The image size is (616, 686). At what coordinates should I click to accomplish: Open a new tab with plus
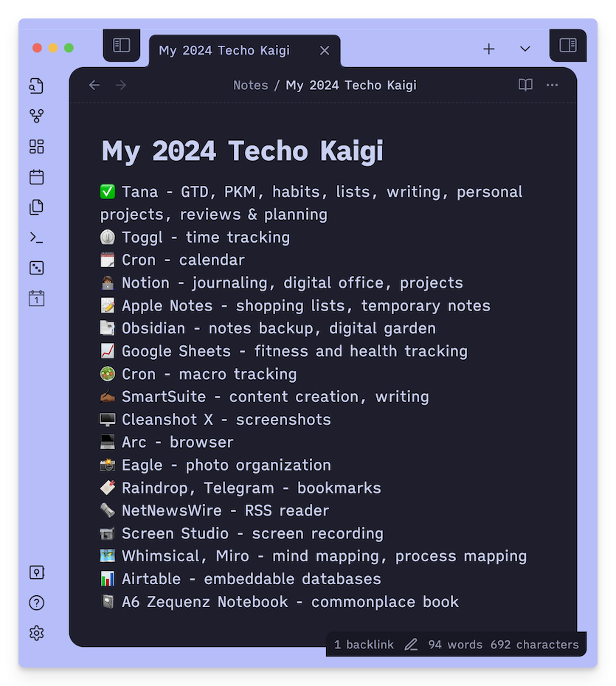tap(488, 49)
